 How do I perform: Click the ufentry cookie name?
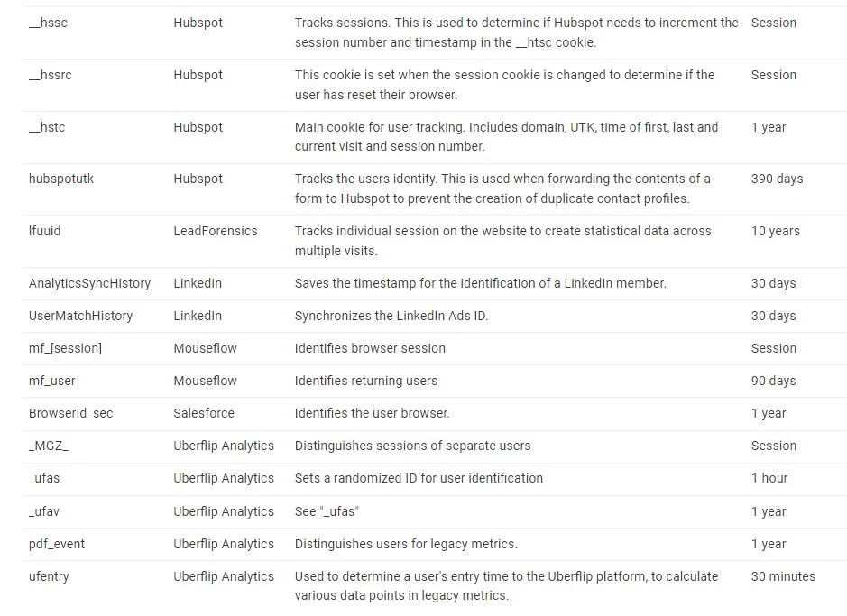pos(49,576)
